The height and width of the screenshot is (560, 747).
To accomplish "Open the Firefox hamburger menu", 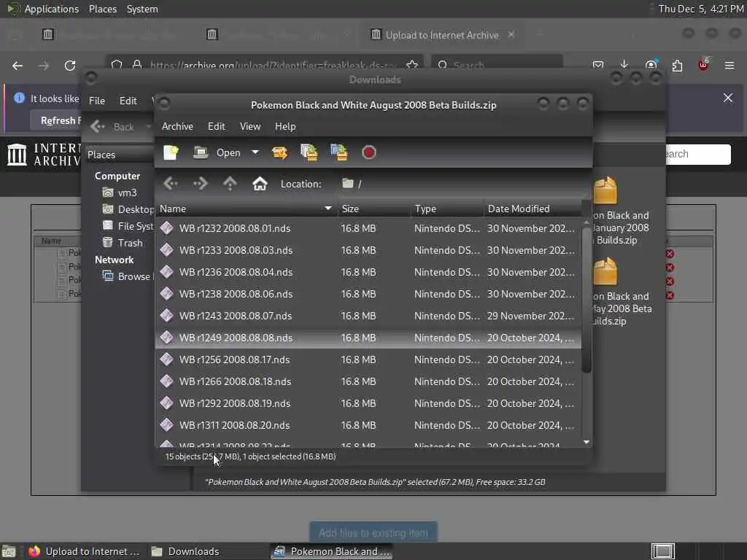I will point(729,65).
